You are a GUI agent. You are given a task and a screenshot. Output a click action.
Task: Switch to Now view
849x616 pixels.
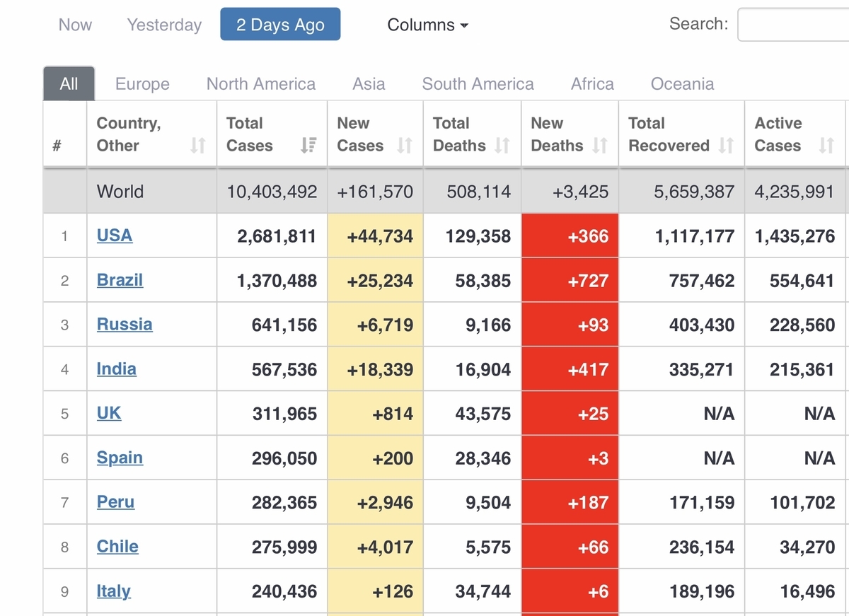[75, 25]
